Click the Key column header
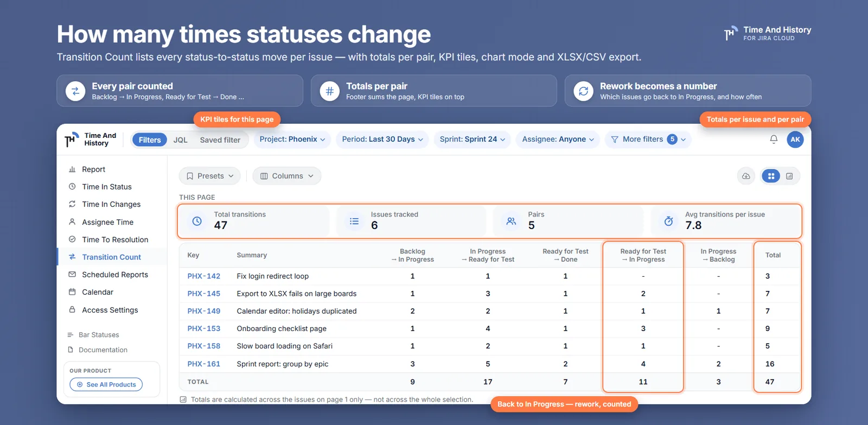Viewport: 868px width, 425px height. (193, 255)
